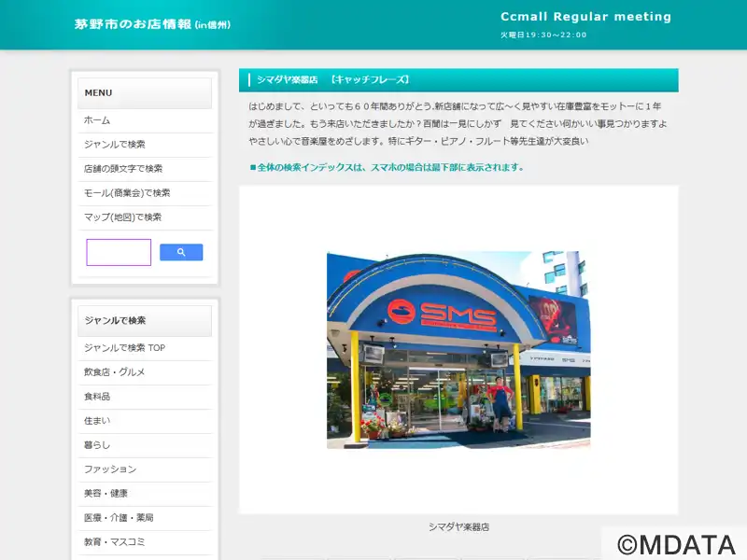Open ジャンルで検索 in the MENU list
The height and width of the screenshot is (560, 747).
tap(145, 145)
